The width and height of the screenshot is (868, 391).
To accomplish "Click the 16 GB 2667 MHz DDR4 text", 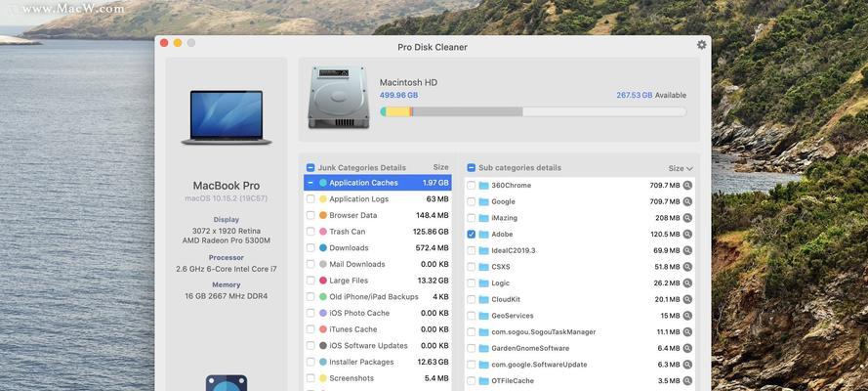I will 227,296.
